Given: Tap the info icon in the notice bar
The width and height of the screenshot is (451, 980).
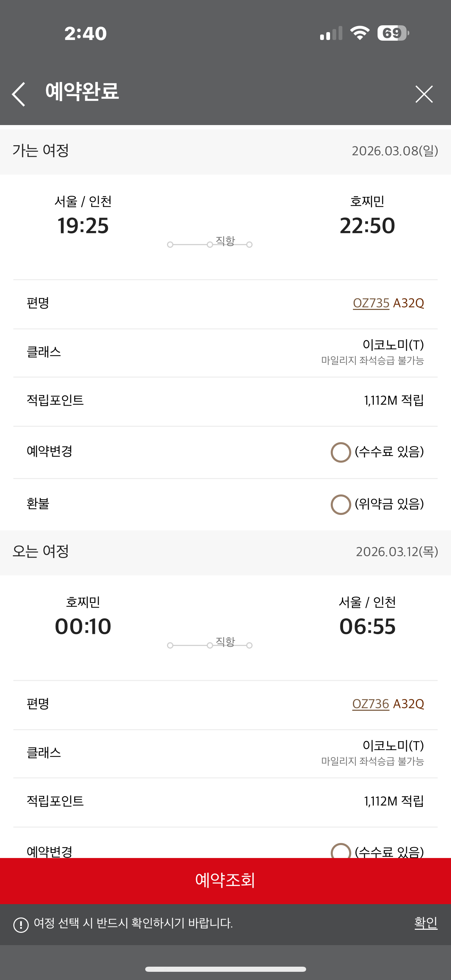Looking at the screenshot, I should pos(21,925).
